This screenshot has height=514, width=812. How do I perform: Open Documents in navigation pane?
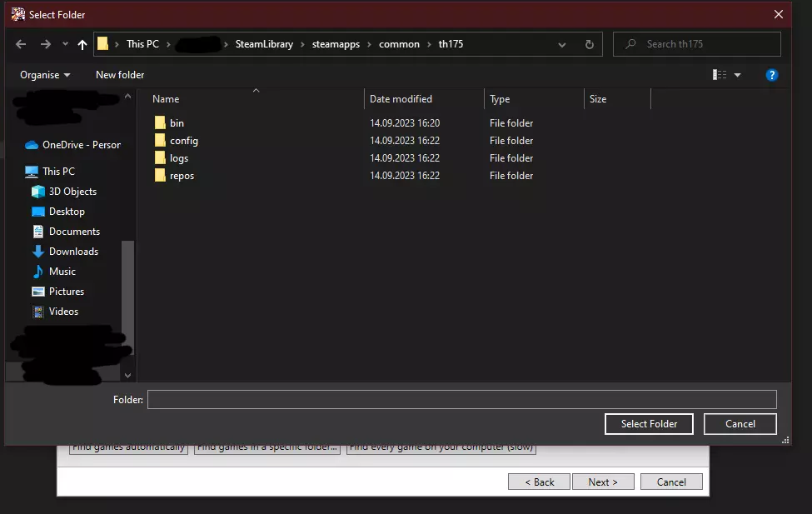pos(66,231)
